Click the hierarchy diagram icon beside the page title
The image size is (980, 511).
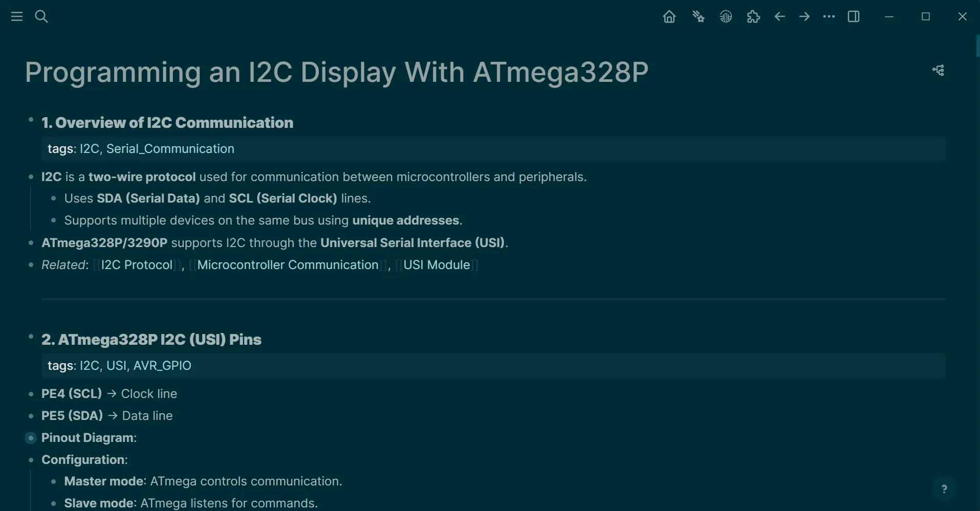point(938,71)
